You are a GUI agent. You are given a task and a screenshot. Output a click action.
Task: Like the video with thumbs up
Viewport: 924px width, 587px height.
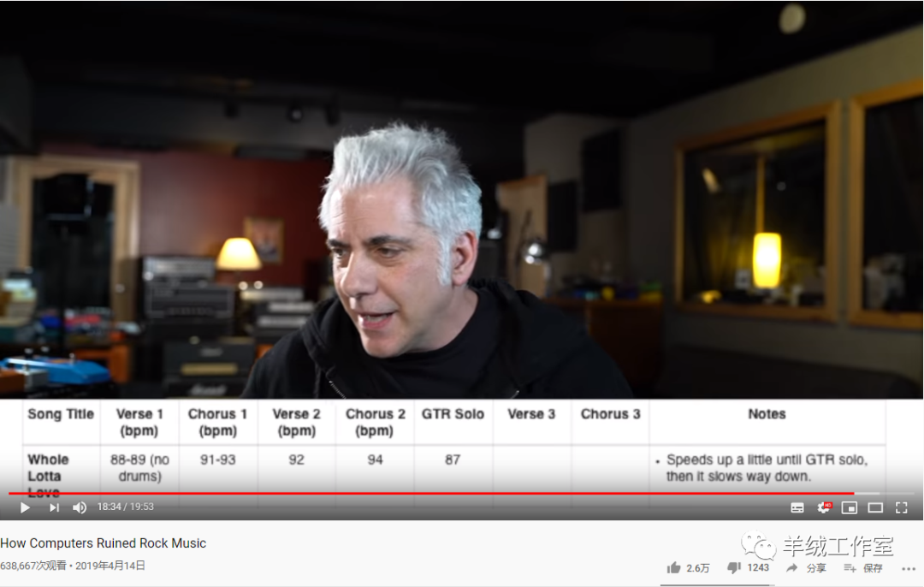pos(674,567)
